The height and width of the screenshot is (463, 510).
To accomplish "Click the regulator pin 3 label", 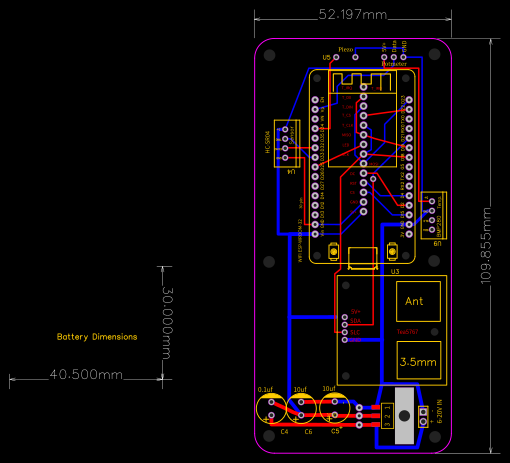I will point(387,425).
